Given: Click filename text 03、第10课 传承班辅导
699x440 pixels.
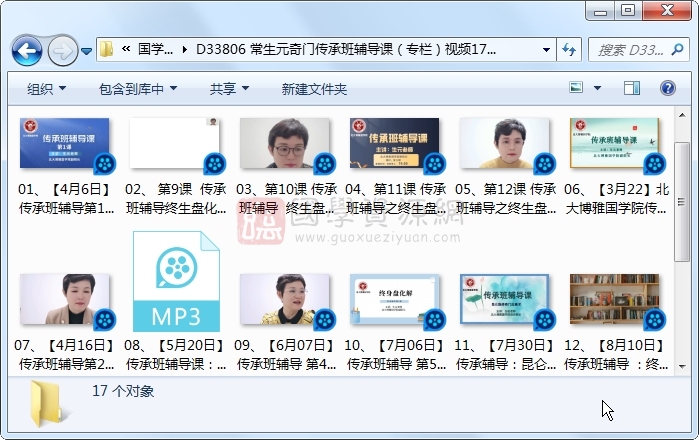Looking at the screenshot, I should point(286,198).
